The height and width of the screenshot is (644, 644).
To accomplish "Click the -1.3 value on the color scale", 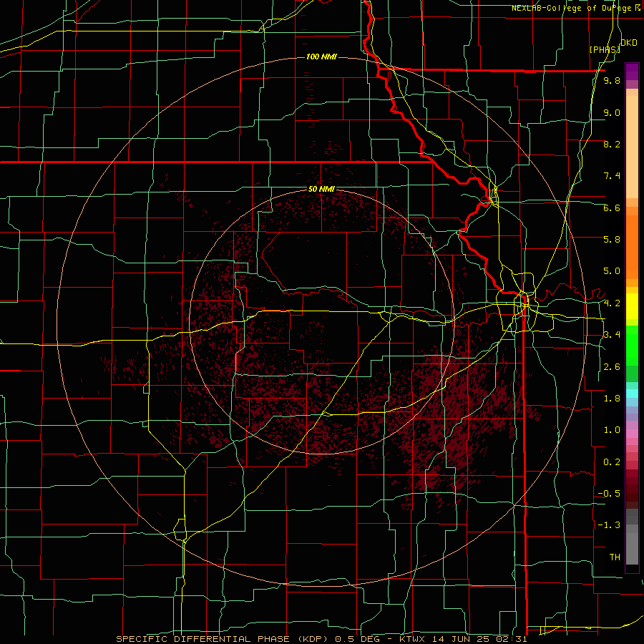I will [x=609, y=525].
